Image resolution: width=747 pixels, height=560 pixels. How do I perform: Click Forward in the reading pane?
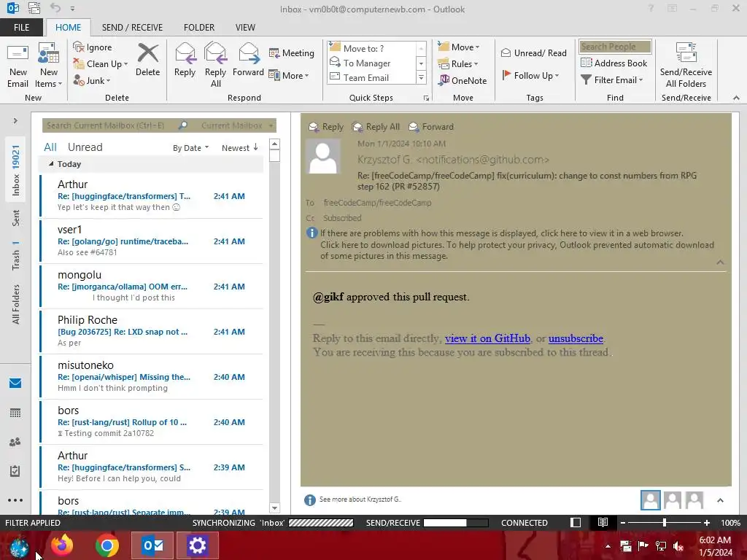pyautogui.click(x=431, y=127)
